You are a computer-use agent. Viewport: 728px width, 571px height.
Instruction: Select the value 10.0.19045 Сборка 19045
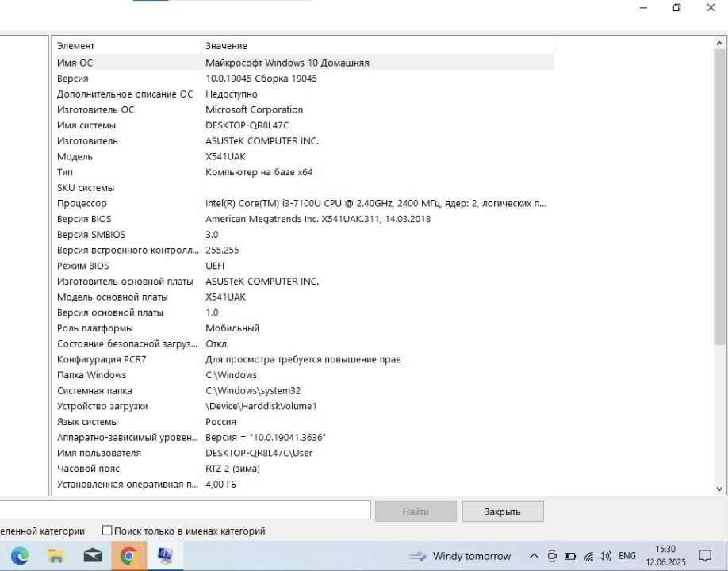262,79
